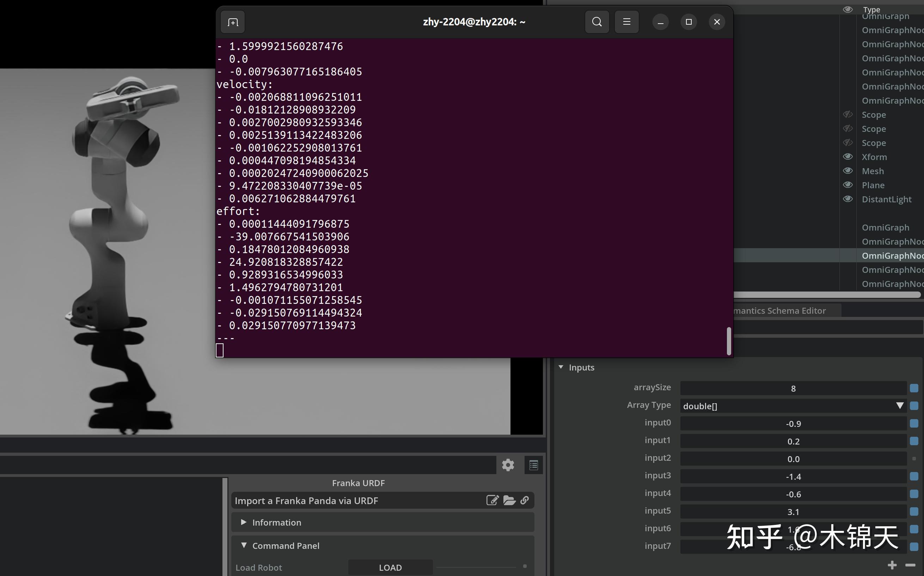Screen dimensions: 924x576
Task: Open the viewport settings gear icon
Action: (x=508, y=465)
